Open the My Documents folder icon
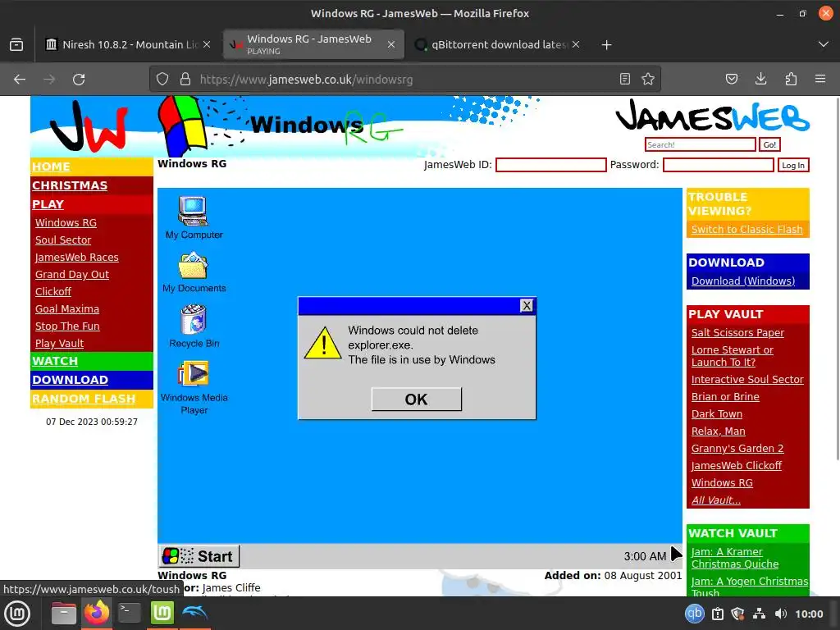This screenshot has width=840, height=630. [194, 265]
